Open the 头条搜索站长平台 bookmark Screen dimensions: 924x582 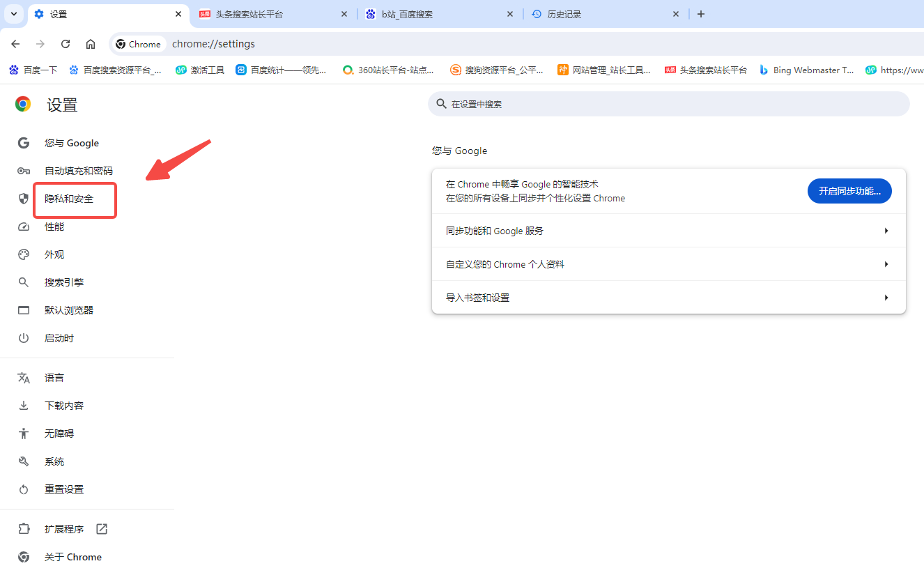tap(706, 70)
